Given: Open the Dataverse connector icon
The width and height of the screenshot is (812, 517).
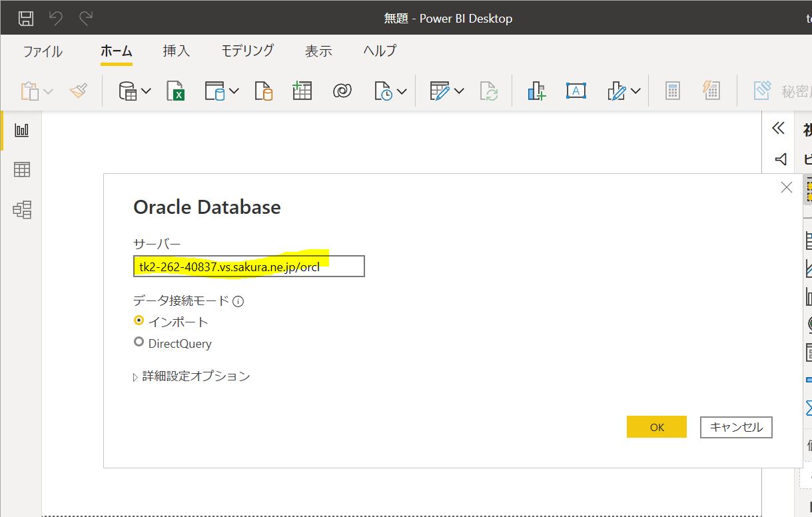Looking at the screenshot, I should [342, 91].
